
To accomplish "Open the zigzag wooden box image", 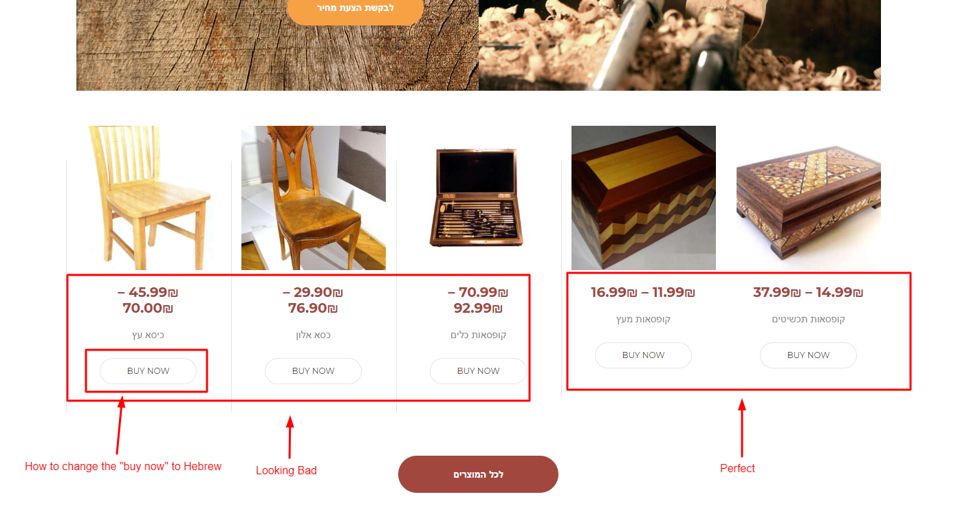I will point(644,198).
